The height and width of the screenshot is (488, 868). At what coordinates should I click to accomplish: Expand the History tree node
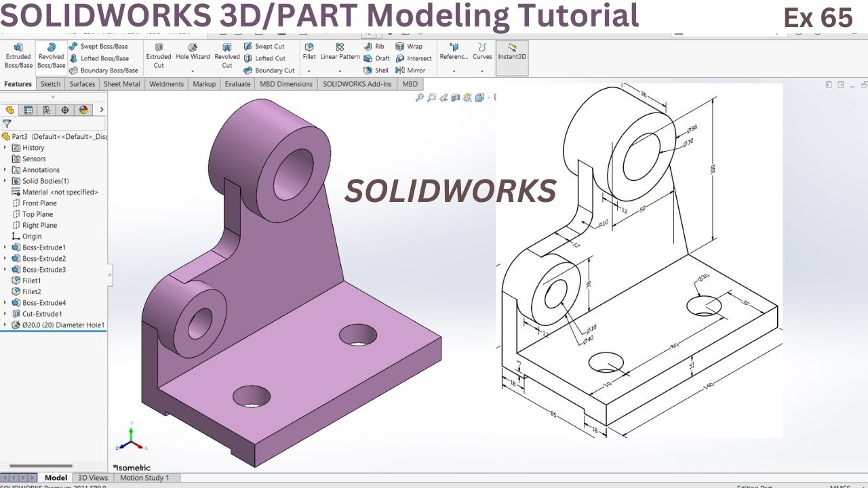click(5, 148)
